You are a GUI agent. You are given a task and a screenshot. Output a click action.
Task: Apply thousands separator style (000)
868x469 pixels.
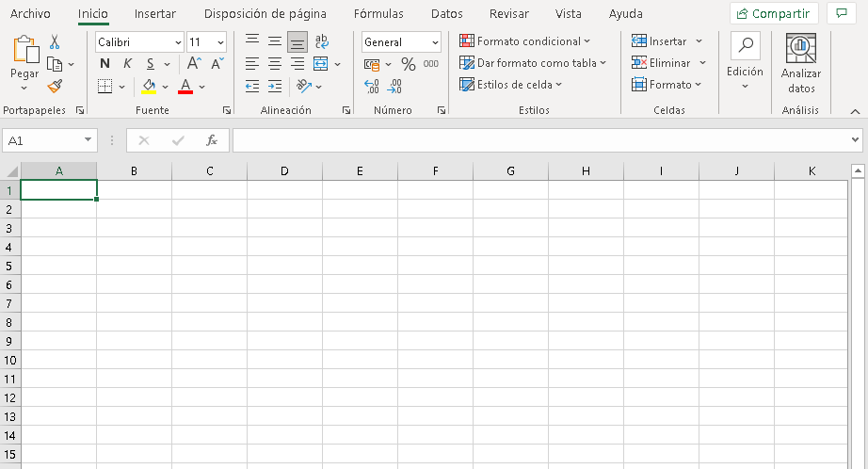point(430,64)
